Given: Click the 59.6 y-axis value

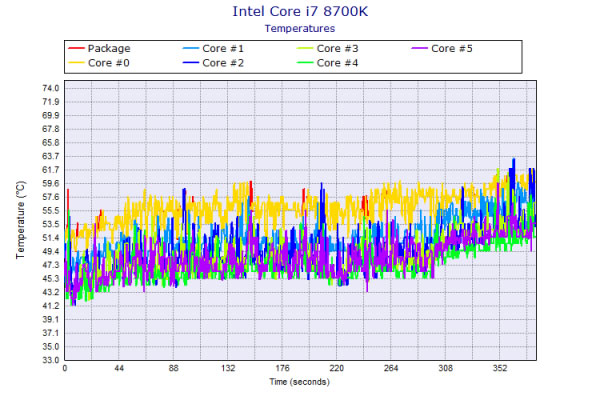Looking at the screenshot, I should [x=51, y=183].
